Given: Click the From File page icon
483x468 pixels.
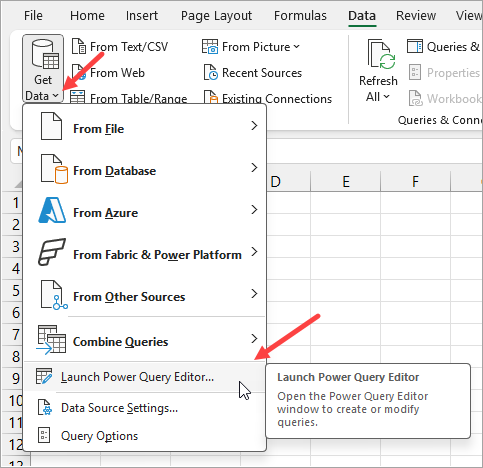Looking at the screenshot, I should pos(51,126).
